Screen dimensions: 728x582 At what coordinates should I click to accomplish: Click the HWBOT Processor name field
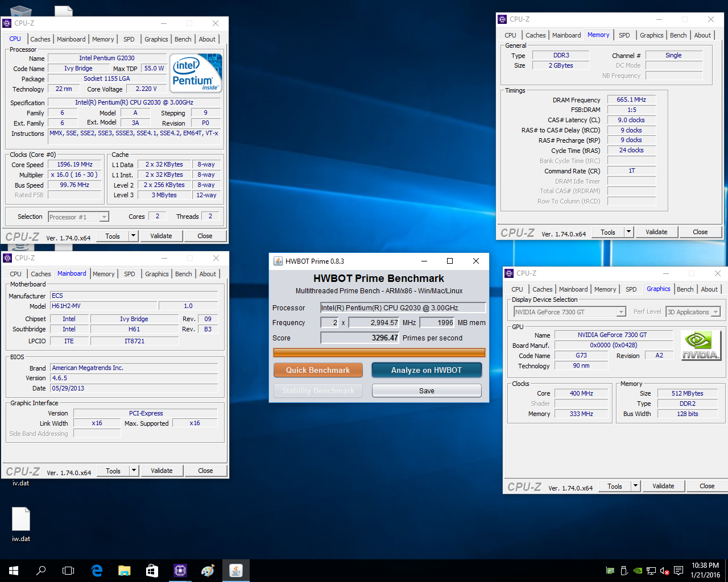coord(403,307)
